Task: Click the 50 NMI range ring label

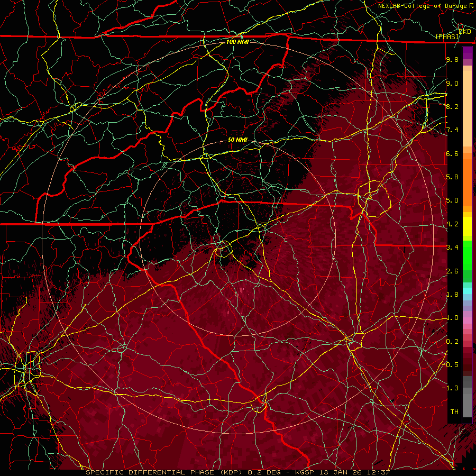Action: pos(237,140)
